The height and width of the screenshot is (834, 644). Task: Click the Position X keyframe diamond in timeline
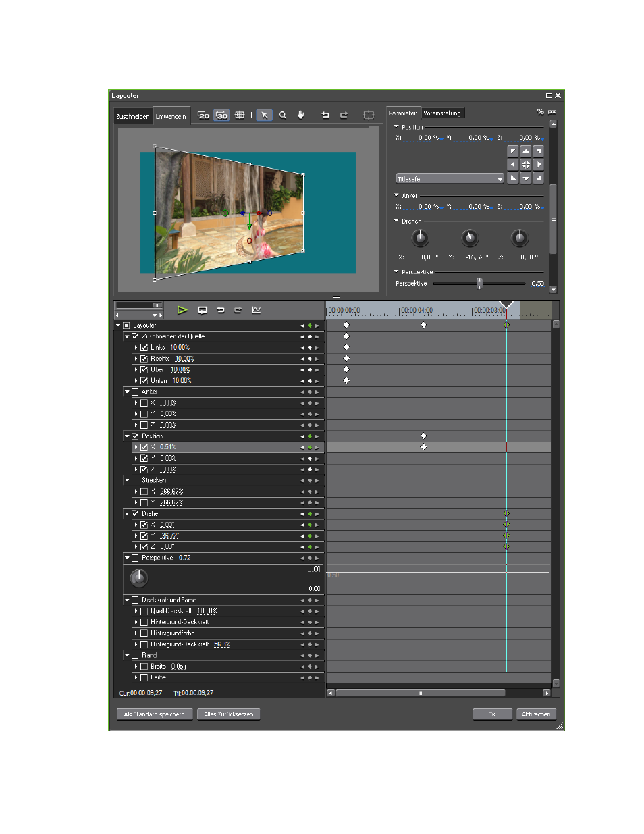point(424,447)
